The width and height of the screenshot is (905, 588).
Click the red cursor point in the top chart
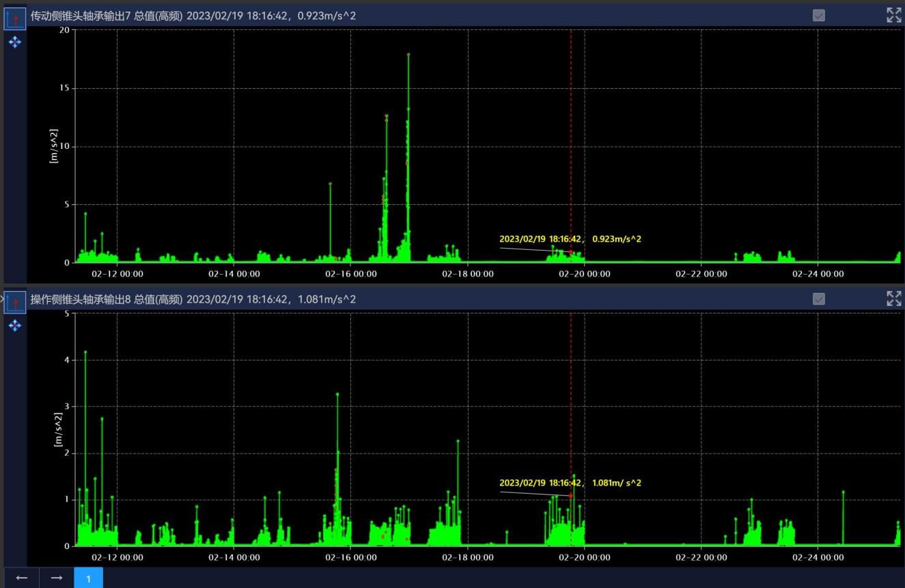571,252
